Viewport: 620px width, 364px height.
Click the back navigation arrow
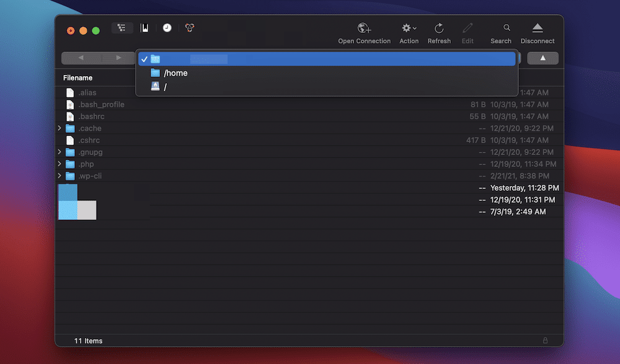click(x=81, y=58)
